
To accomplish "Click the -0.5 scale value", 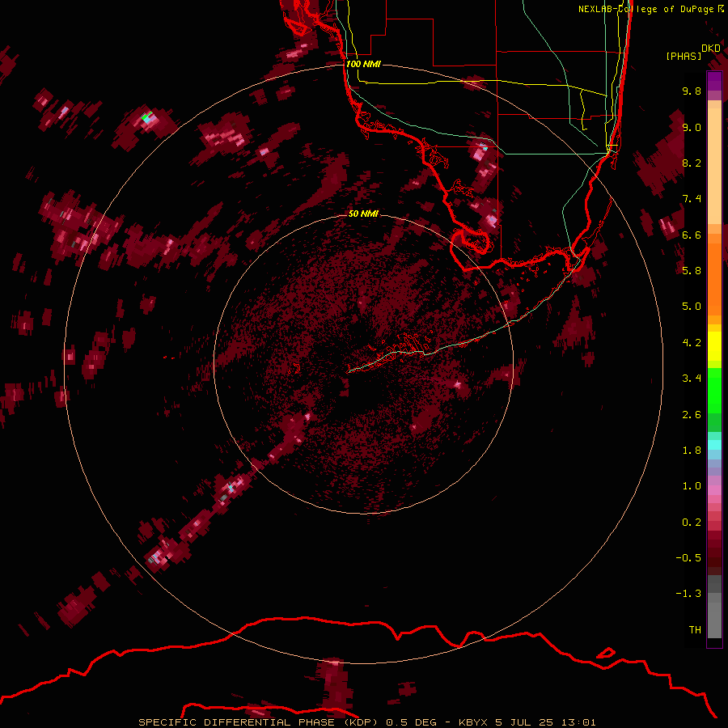I will (x=688, y=558).
